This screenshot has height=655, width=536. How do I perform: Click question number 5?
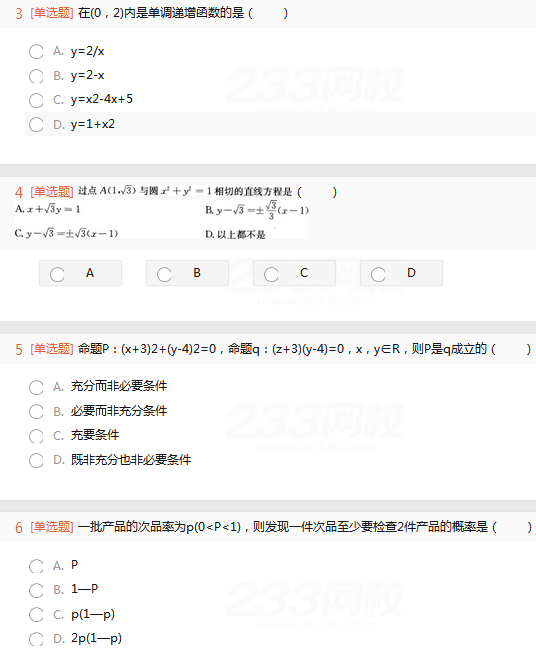[19, 350]
